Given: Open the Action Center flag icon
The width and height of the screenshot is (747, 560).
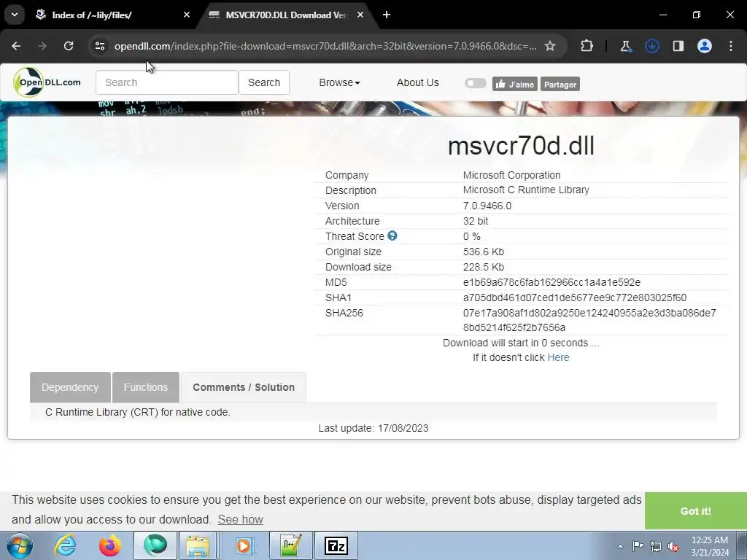Looking at the screenshot, I should [x=638, y=546].
